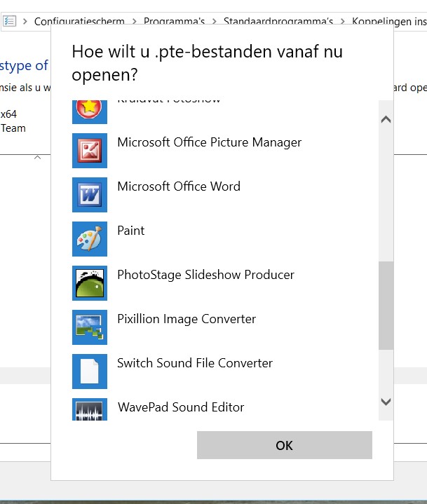Open the Standaardprogramma's breadcrumb
427x504 pixels.
(278, 22)
